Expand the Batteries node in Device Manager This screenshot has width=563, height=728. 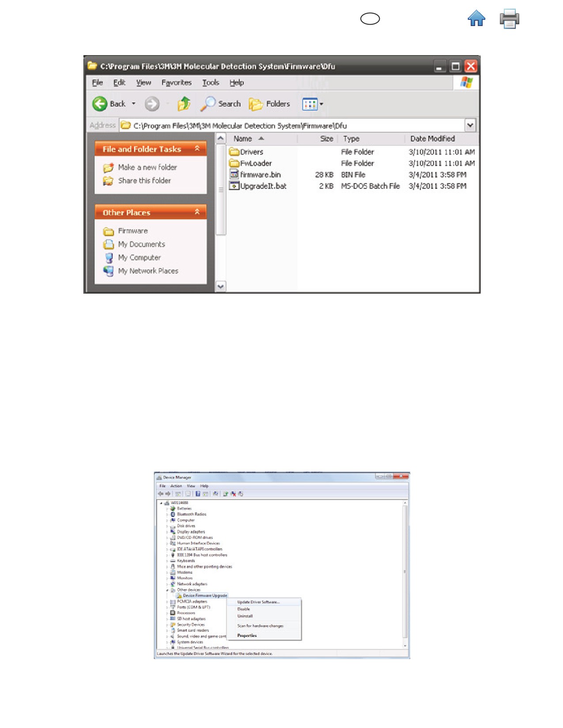(x=167, y=509)
